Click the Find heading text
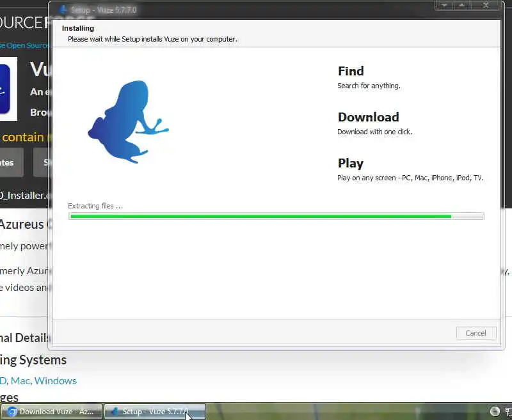 [x=351, y=71]
